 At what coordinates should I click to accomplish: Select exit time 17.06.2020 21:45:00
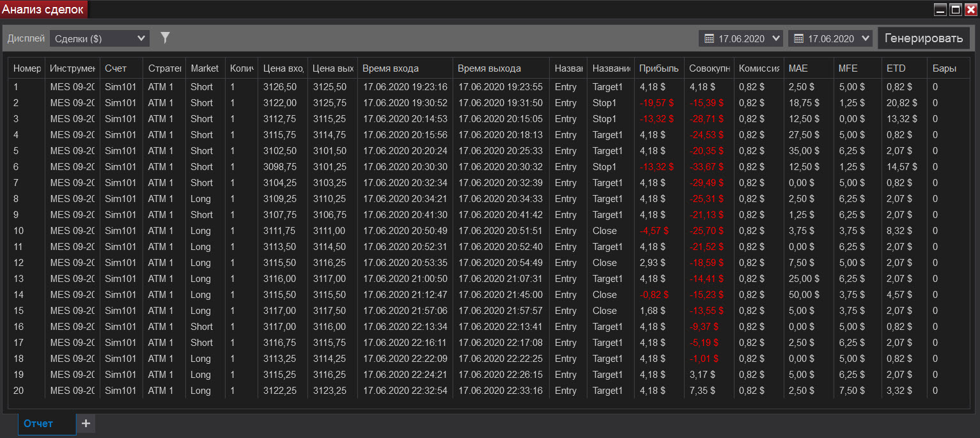pos(501,295)
